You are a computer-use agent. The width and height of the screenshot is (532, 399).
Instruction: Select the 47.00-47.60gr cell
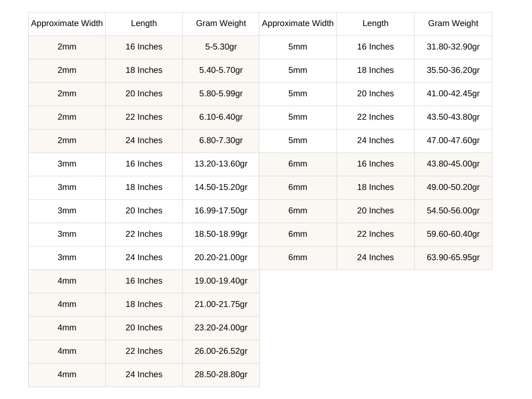click(453, 140)
